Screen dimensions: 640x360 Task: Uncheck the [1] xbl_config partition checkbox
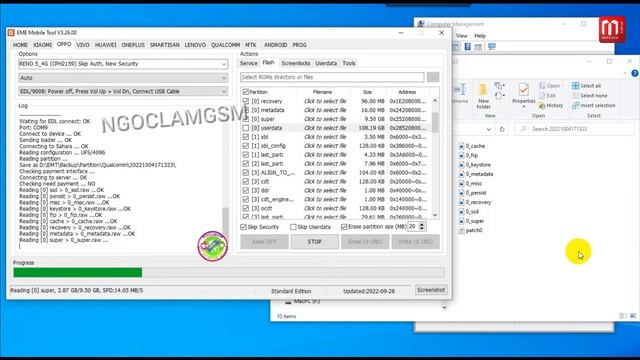click(x=245, y=146)
